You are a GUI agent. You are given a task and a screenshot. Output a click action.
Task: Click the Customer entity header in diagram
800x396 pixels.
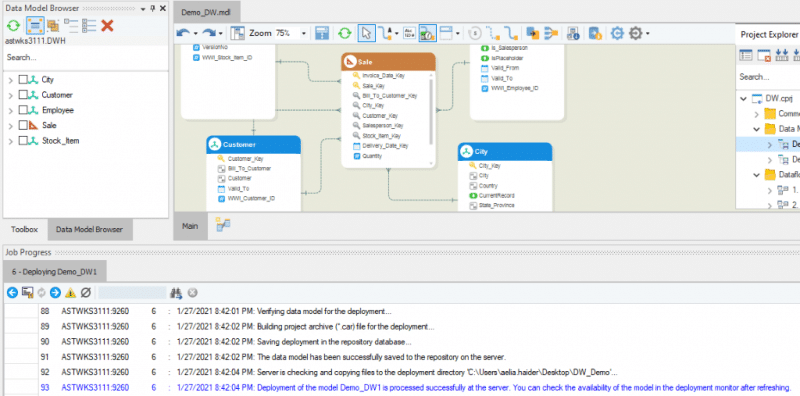254,144
